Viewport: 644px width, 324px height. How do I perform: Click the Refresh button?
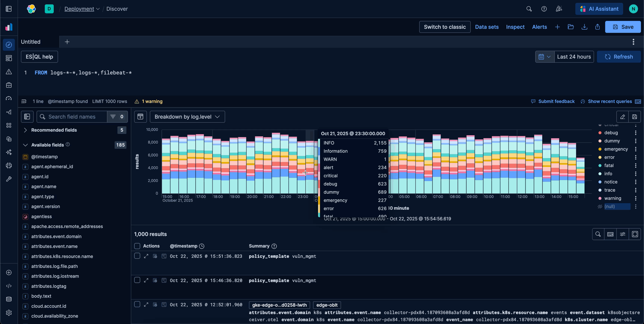click(619, 57)
